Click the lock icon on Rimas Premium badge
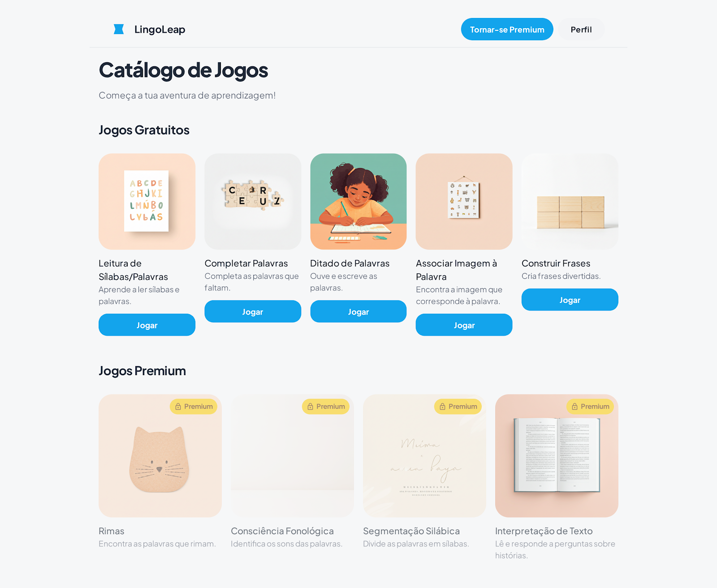The height and width of the screenshot is (588, 717). pos(178,406)
